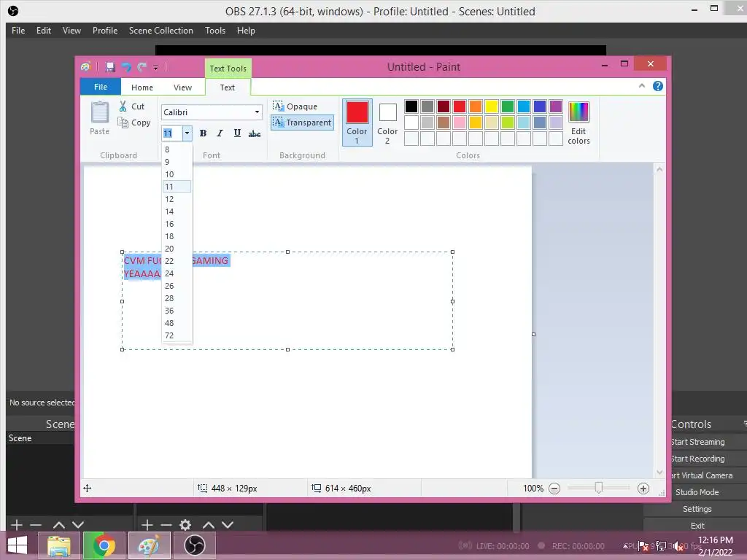This screenshot has width=747, height=560.
Task: Choose font size 8 from list
Action: pos(177,149)
